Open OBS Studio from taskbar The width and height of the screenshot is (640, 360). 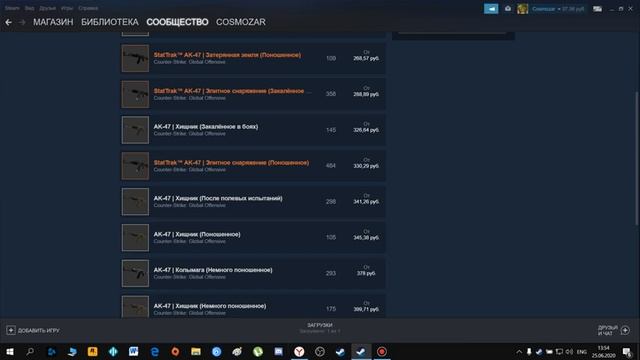(320, 351)
